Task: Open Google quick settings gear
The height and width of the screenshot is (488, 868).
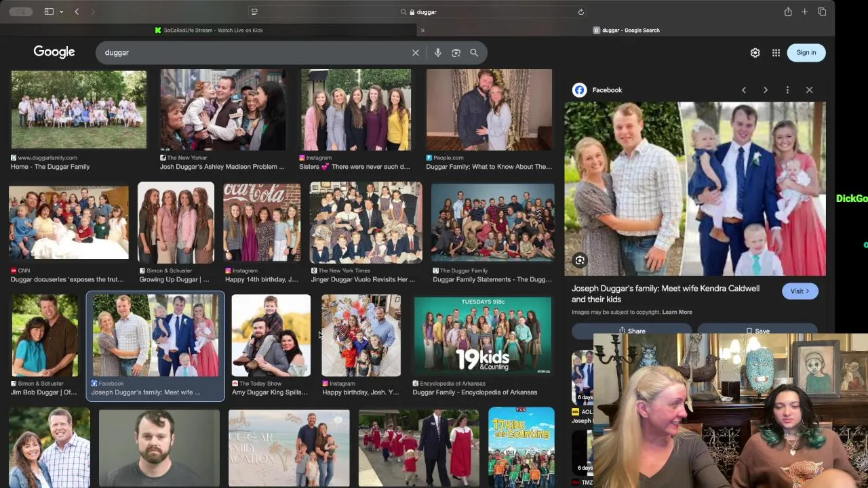Action: tap(755, 52)
